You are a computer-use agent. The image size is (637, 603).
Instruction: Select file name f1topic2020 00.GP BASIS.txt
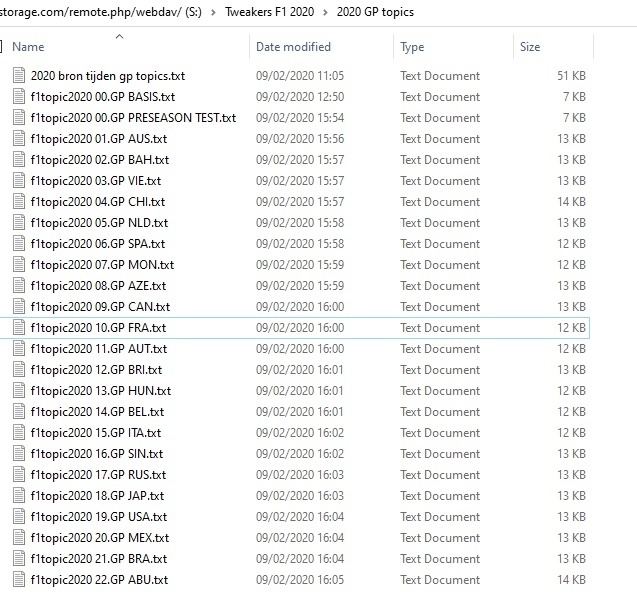click(x=103, y=97)
